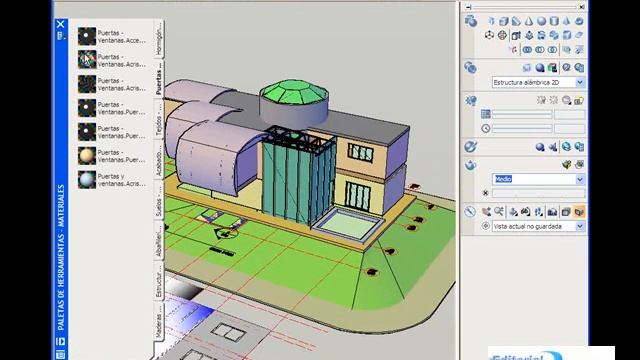The height and width of the screenshot is (360, 640).
Task: Click the date value field right of date slider
Action: point(569,114)
